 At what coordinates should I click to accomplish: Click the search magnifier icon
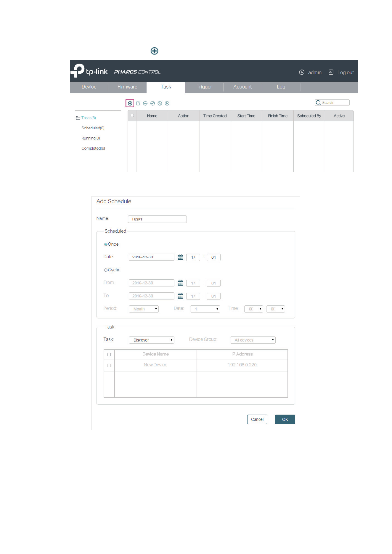coord(318,103)
